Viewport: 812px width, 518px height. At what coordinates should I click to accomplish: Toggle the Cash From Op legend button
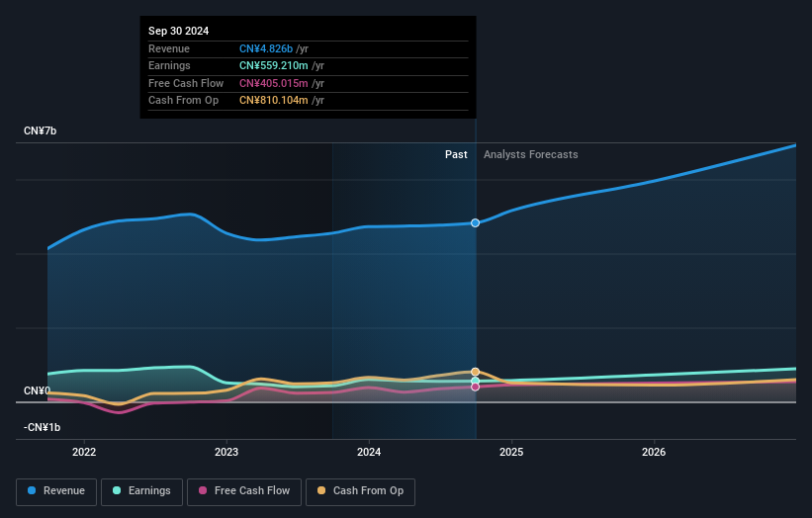click(360, 491)
